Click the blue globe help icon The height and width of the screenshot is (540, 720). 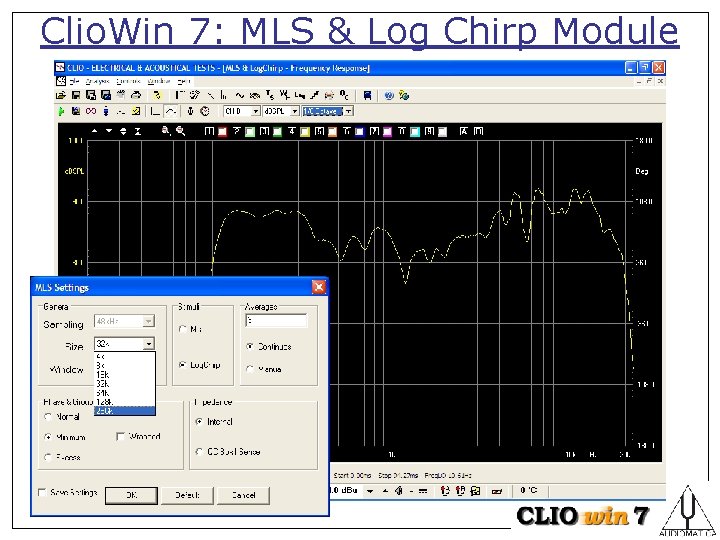point(389,96)
